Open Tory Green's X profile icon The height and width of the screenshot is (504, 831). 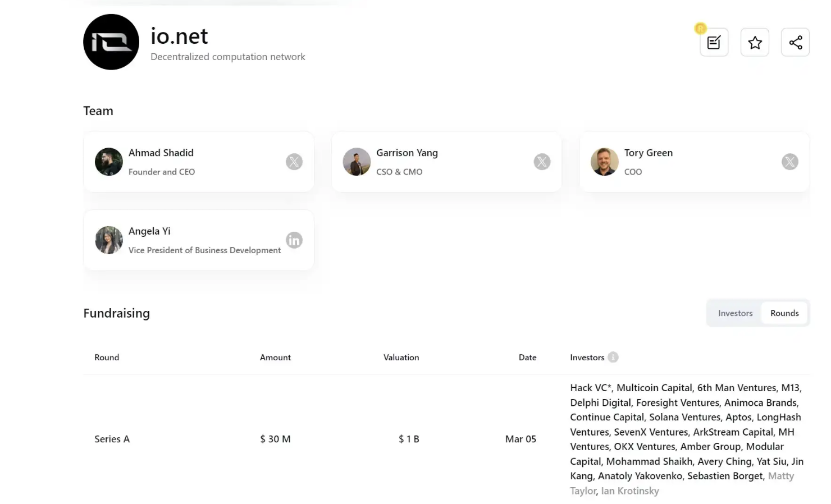click(789, 162)
